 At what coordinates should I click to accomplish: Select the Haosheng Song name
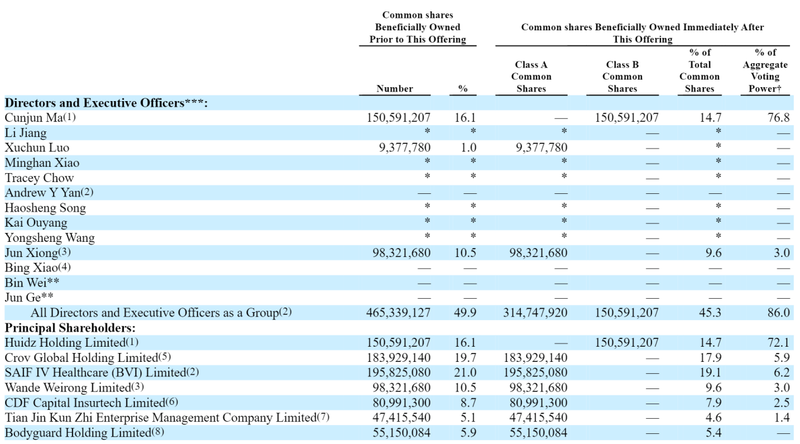pos(45,208)
